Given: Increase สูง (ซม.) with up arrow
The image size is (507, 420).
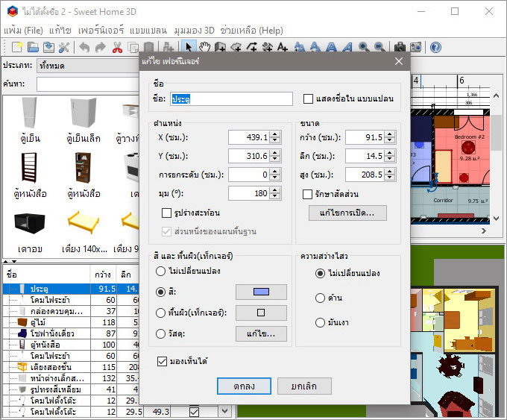Looking at the screenshot, I should coord(390,172).
